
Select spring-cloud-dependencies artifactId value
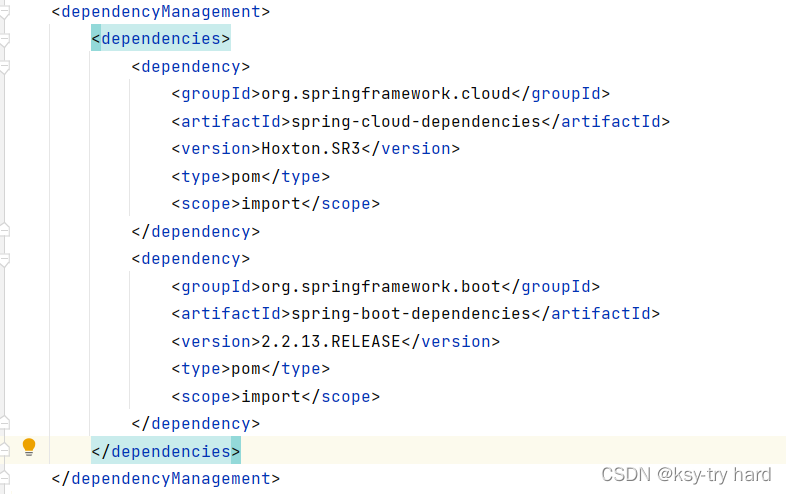point(416,121)
